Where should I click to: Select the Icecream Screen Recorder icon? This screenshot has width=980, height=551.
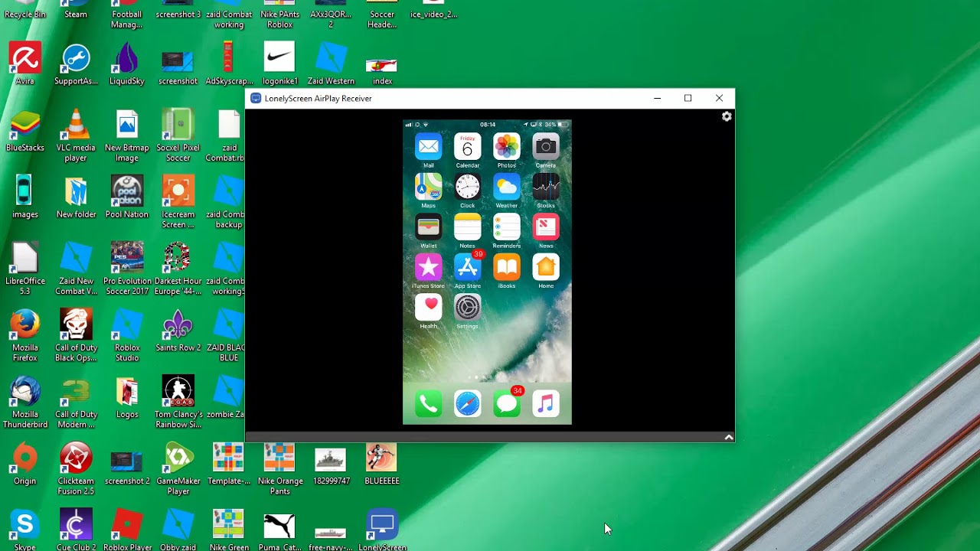(x=178, y=203)
